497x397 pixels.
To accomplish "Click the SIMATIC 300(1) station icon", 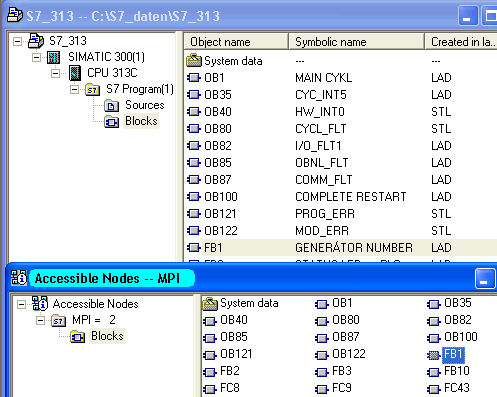I will [54, 57].
